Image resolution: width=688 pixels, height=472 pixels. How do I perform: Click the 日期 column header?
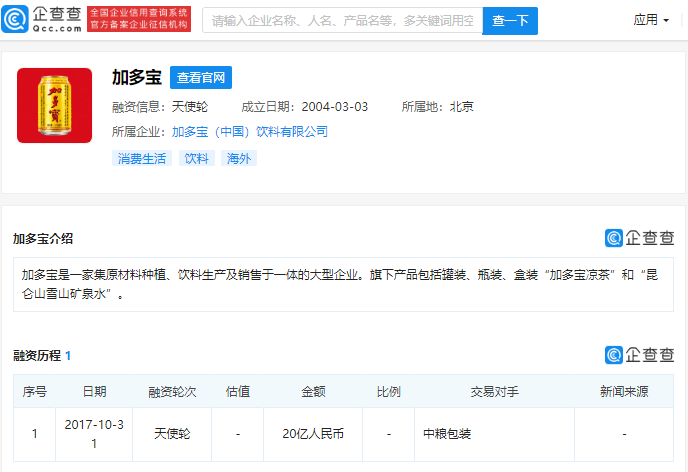click(94, 391)
